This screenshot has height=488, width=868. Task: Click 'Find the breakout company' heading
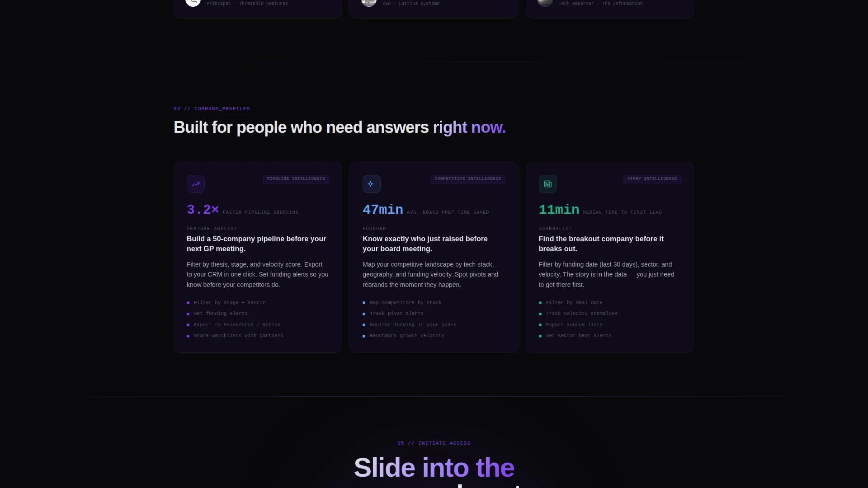coord(601,244)
